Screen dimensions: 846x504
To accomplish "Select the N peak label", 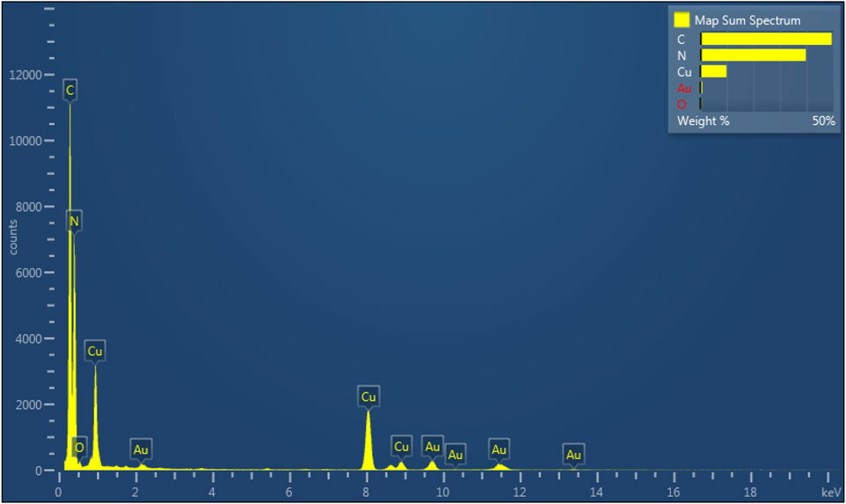I will click(x=74, y=221).
